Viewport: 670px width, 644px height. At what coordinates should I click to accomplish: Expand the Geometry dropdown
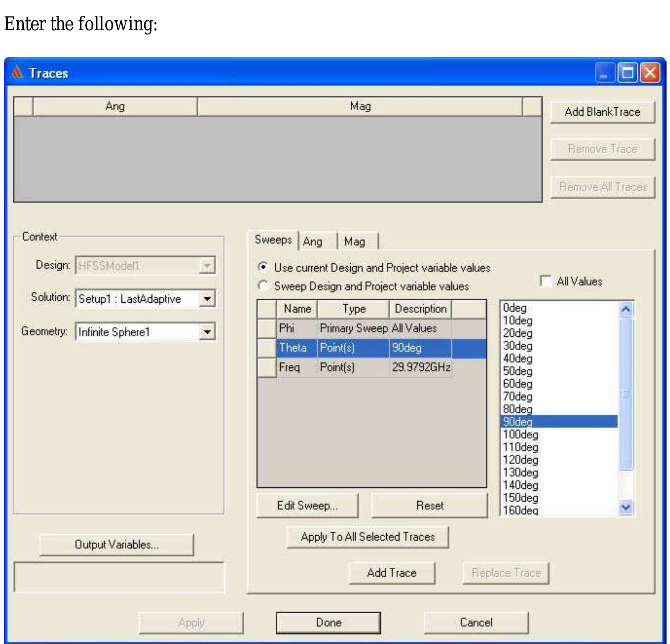click(x=207, y=332)
